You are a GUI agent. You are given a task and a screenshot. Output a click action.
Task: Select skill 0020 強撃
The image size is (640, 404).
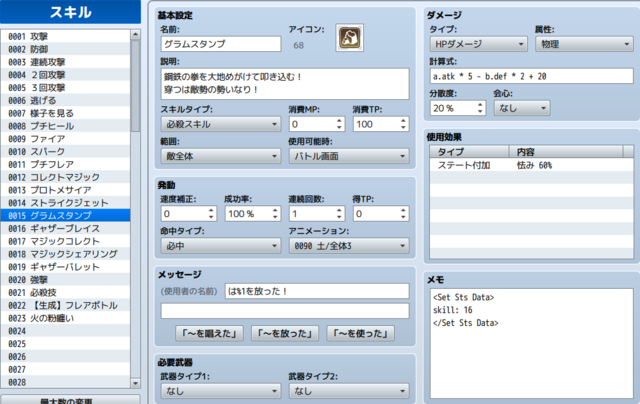coord(65,280)
